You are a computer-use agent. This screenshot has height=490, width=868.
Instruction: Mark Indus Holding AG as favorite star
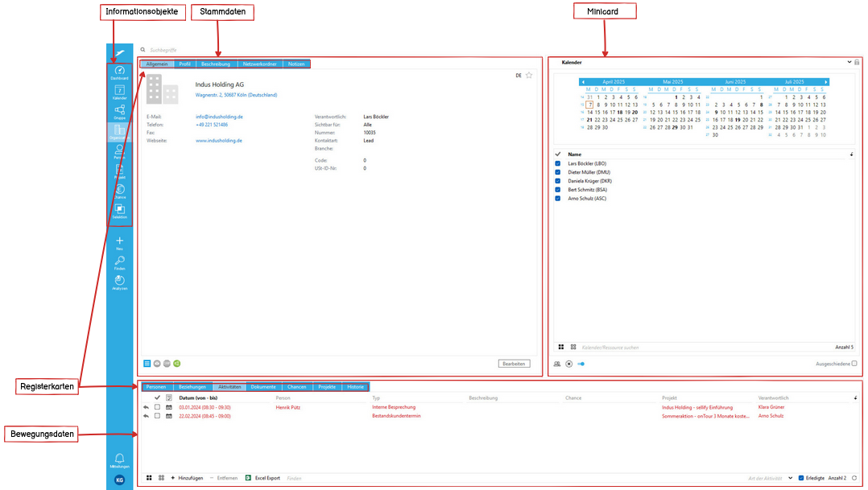529,76
